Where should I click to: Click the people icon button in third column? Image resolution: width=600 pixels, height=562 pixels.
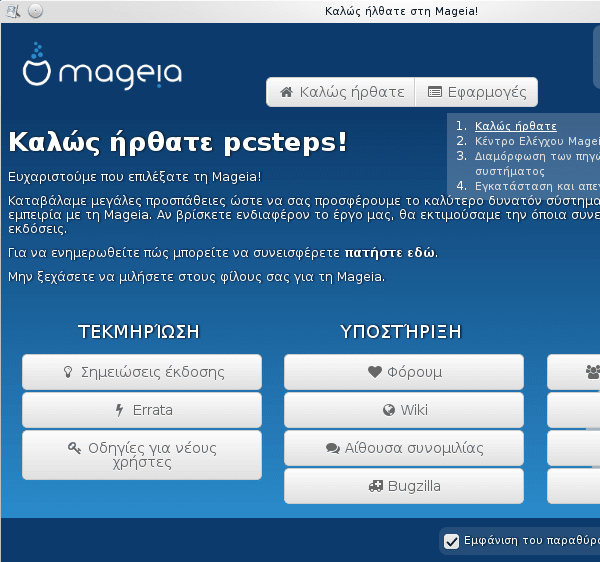tap(573, 372)
